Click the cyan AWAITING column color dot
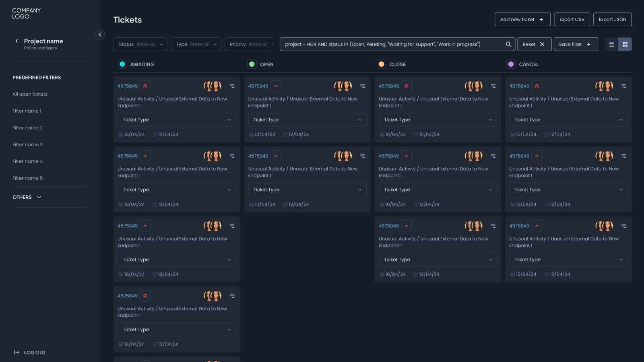Image resolution: width=644 pixels, height=362 pixels. click(x=122, y=64)
